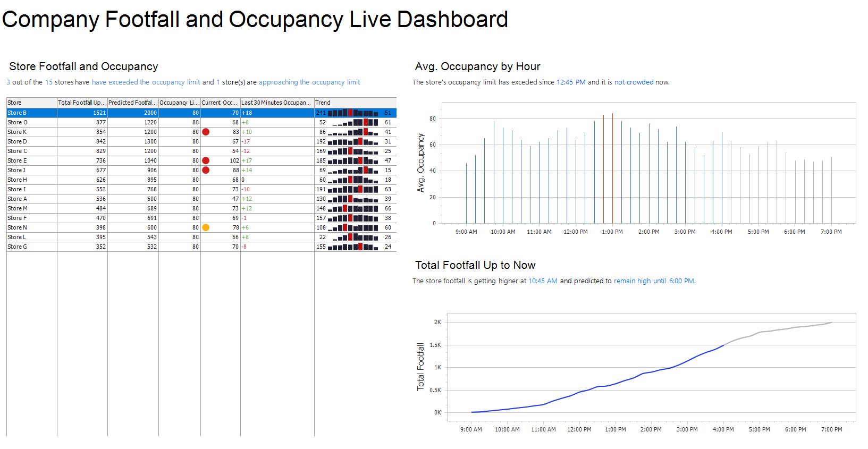
Task: Select the Store J row name
Action: (16, 170)
